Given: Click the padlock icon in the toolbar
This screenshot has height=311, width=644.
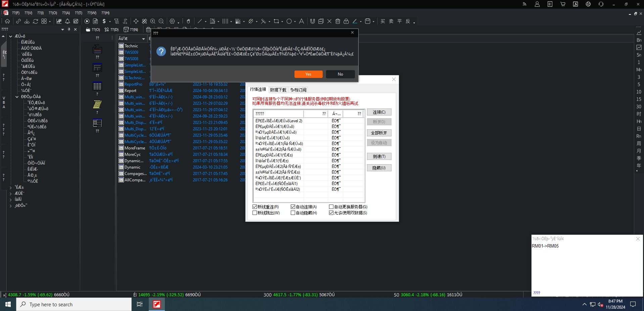Looking at the screenshot, I should click(346, 21).
